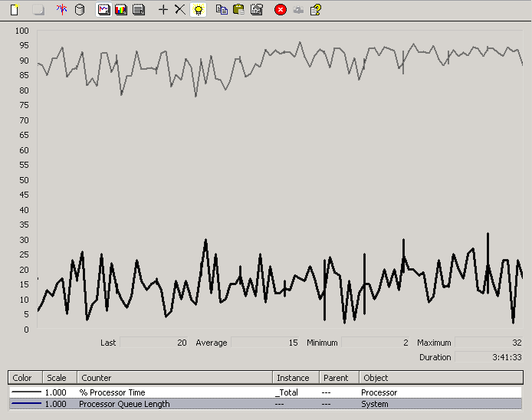Image resolution: width=532 pixels, height=420 pixels.
Task: Sort by Color column header
Action: click(25, 378)
